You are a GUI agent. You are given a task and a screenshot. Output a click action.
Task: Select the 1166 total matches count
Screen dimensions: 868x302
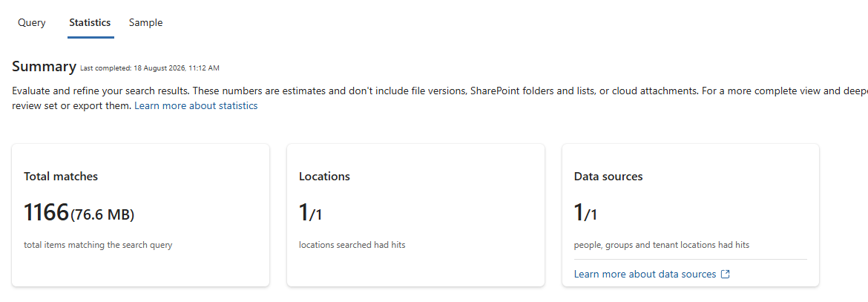pos(46,212)
